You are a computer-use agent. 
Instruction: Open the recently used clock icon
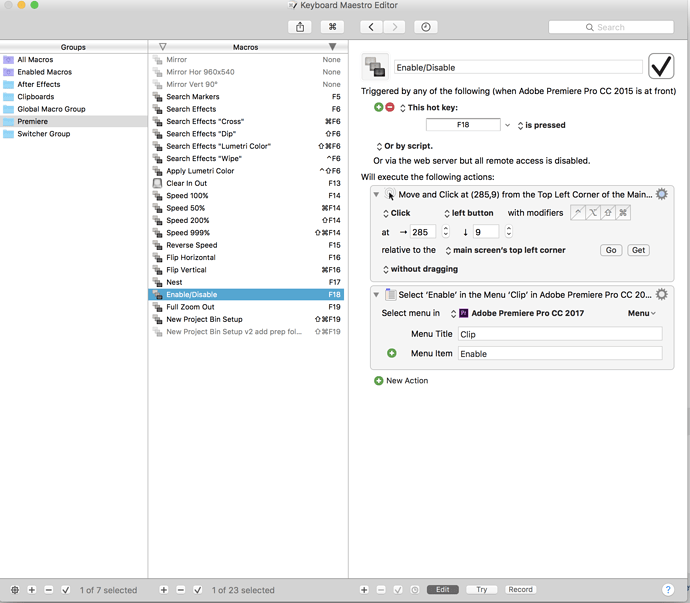(426, 27)
